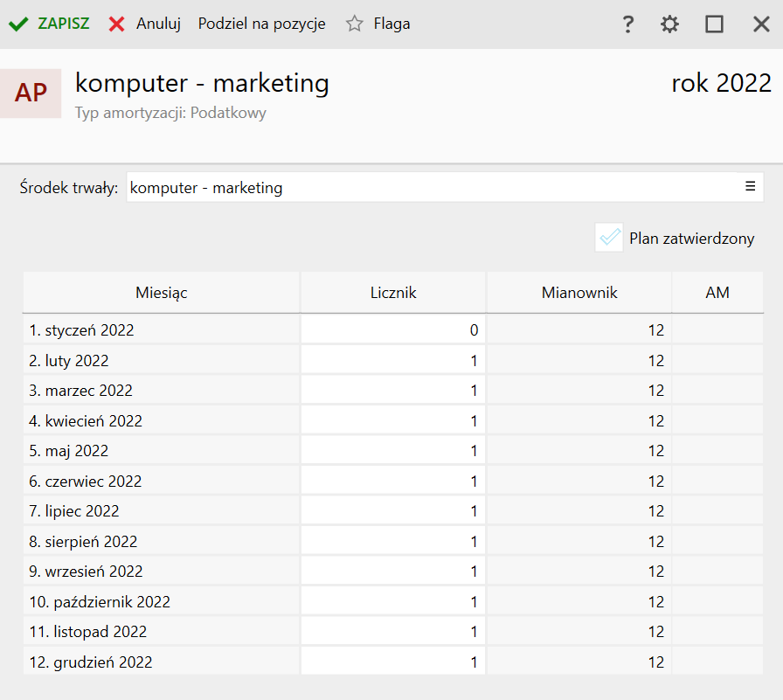Close the amortization plan window
The image size is (783, 700).
tap(761, 24)
